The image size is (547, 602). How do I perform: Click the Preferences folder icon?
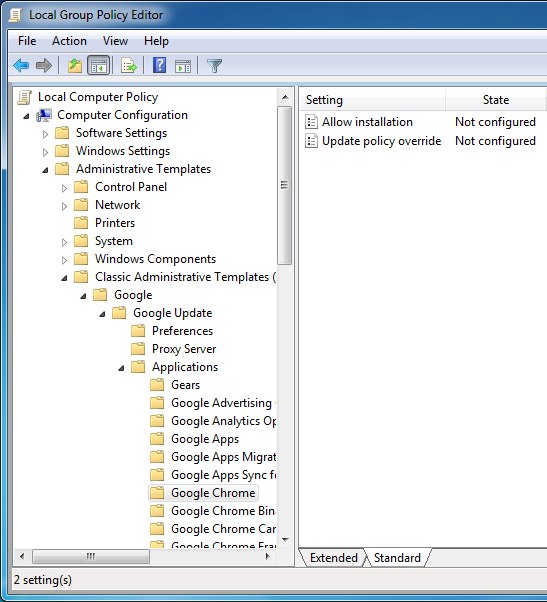point(138,331)
